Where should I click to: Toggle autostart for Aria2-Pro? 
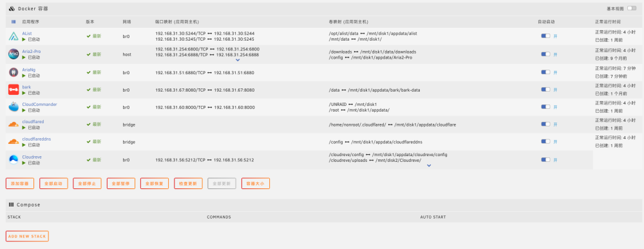coord(545,54)
